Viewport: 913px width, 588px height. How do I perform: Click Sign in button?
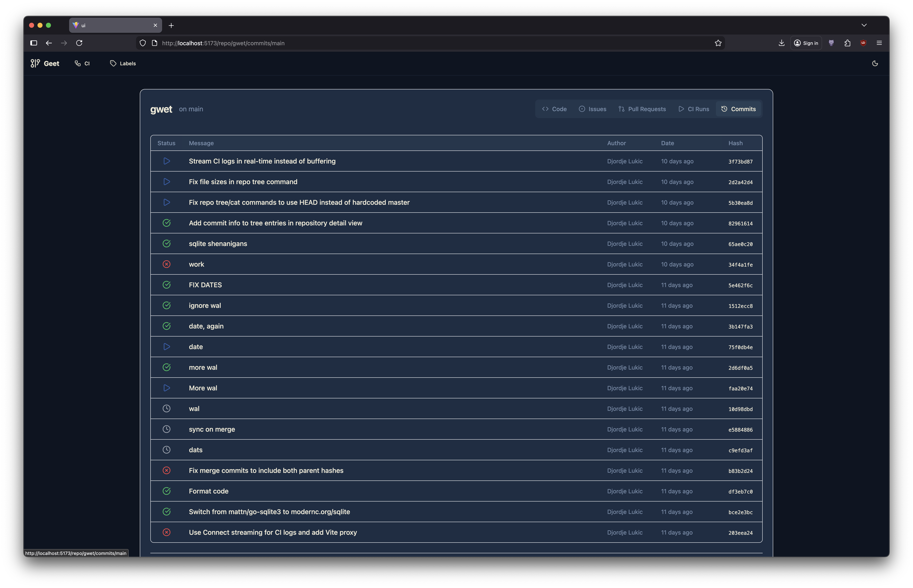[x=806, y=43]
